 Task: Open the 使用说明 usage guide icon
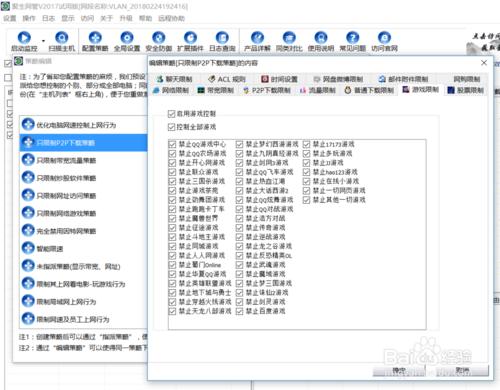[321, 37]
